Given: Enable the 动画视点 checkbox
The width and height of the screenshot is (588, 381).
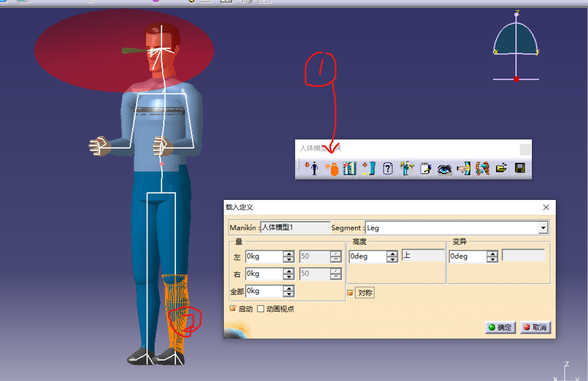Looking at the screenshot, I should pos(261,309).
